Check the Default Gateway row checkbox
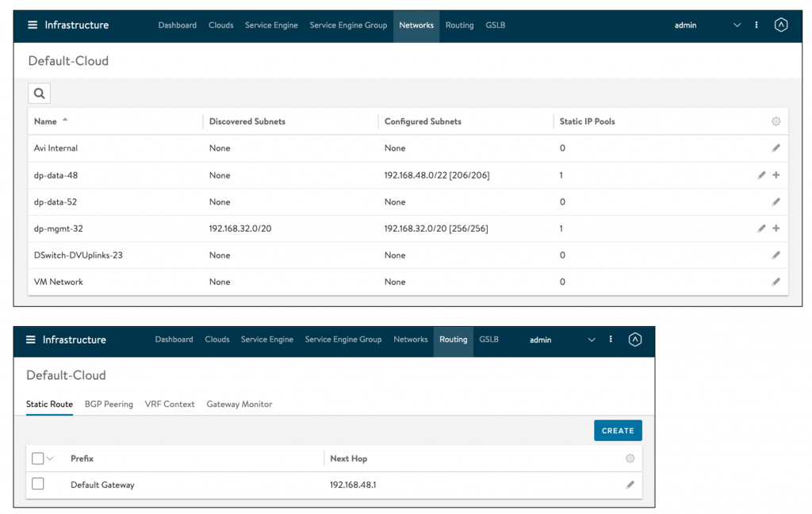812x514 pixels. [x=38, y=484]
